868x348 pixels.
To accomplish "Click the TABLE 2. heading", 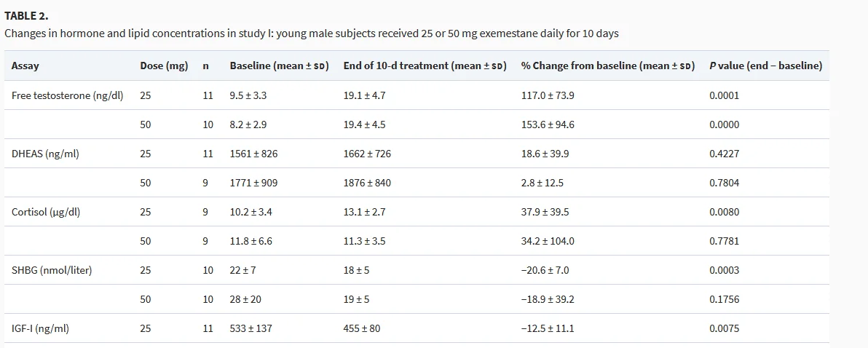I will pos(26,15).
